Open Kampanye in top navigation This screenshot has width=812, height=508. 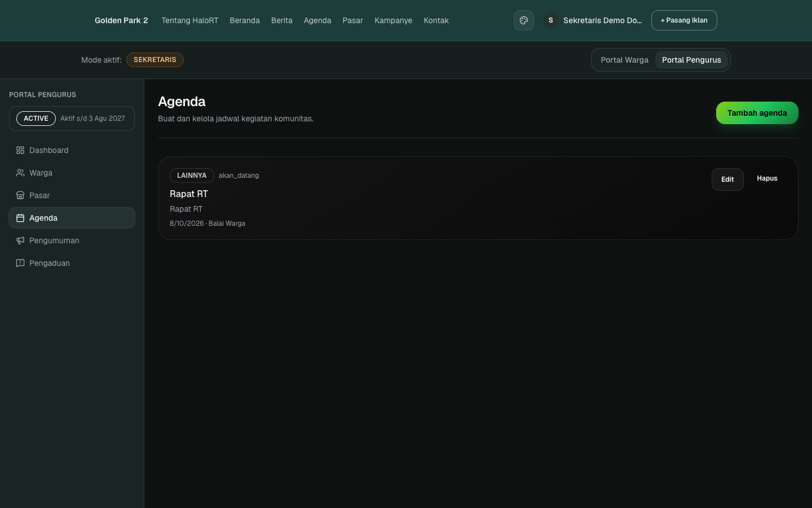click(393, 20)
